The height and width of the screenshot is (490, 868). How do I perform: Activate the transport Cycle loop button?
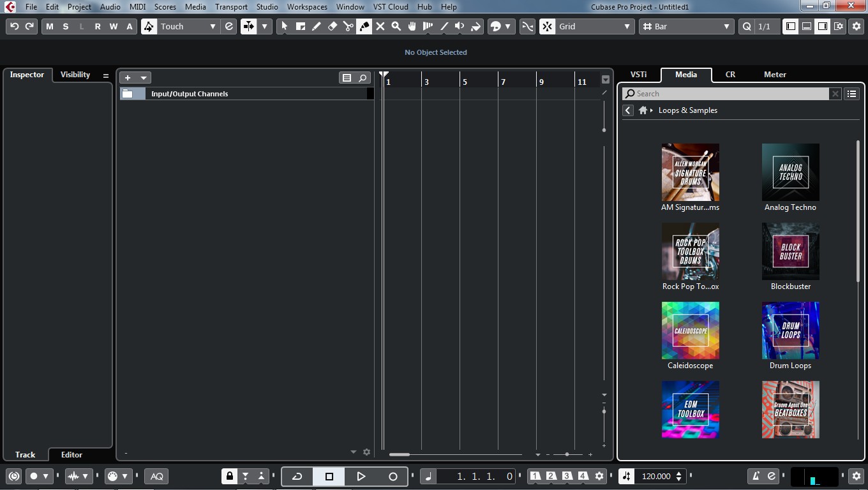(x=297, y=476)
